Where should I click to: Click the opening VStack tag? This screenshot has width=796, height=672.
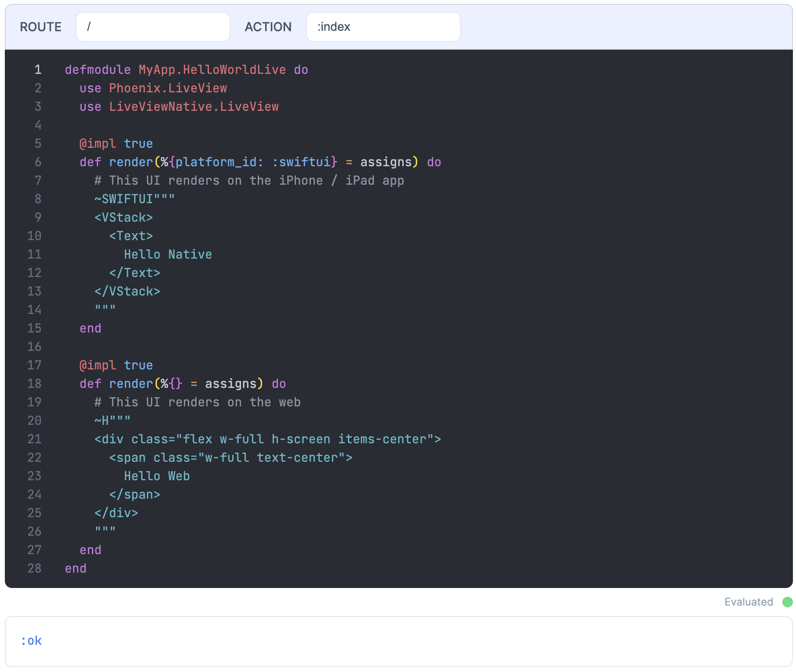124,218
